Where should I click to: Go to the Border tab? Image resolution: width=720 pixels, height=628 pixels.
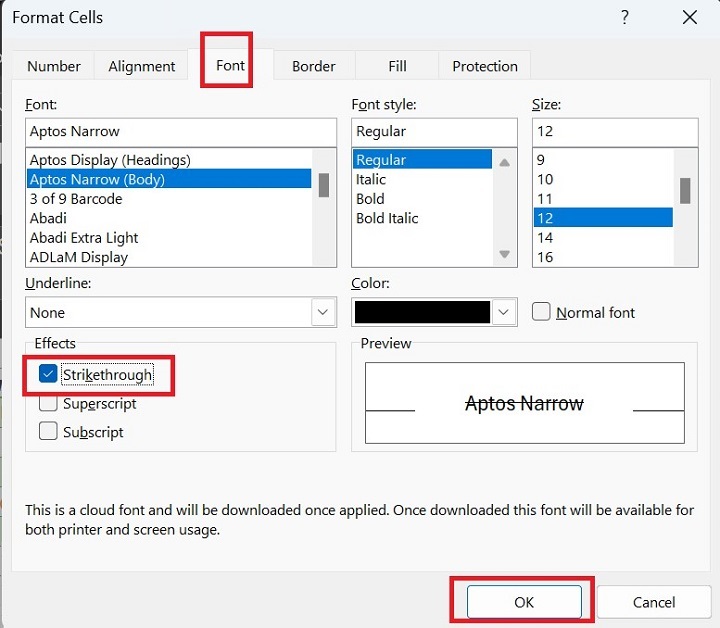point(313,66)
